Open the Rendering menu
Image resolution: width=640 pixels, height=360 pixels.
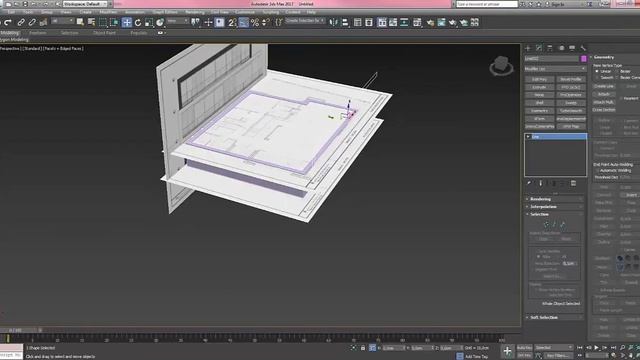tap(195, 12)
